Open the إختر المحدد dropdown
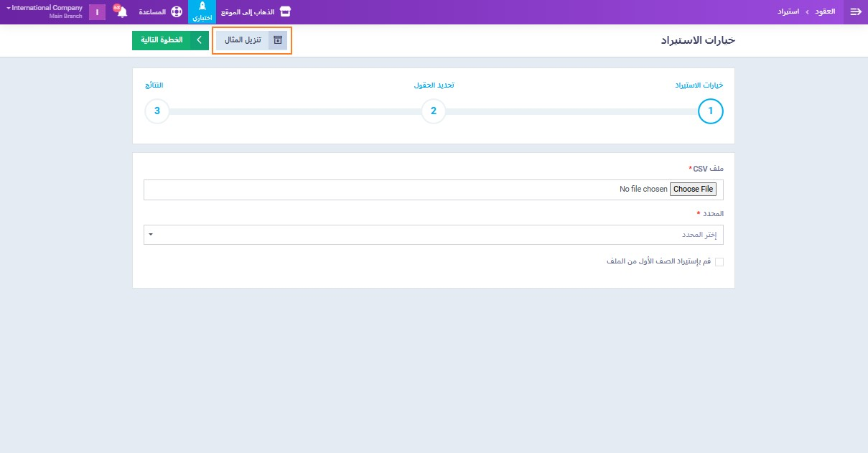The height and width of the screenshot is (453, 868). tap(434, 235)
